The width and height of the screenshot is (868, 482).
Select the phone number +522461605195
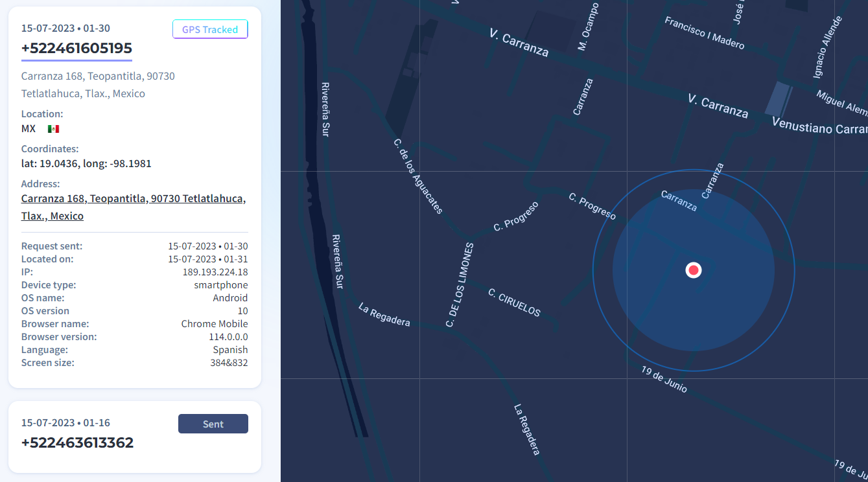pyautogui.click(x=76, y=49)
